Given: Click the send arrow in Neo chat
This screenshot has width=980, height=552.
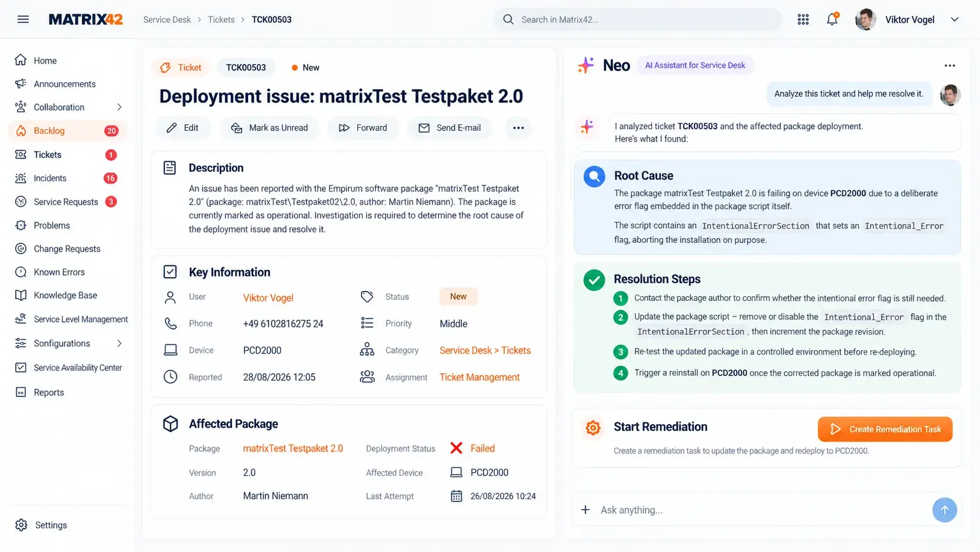Looking at the screenshot, I should tap(944, 510).
